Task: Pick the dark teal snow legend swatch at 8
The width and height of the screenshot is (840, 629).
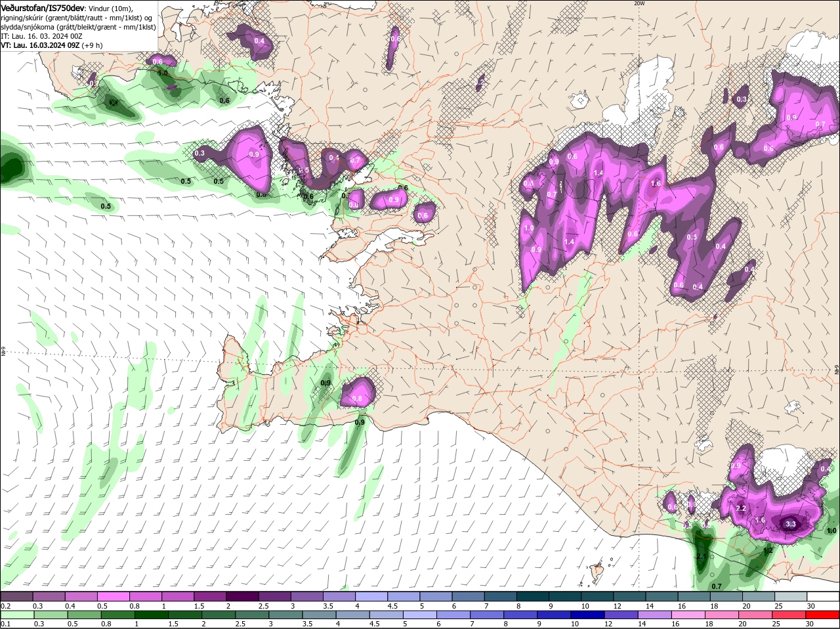Action: [x=533, y=596]
